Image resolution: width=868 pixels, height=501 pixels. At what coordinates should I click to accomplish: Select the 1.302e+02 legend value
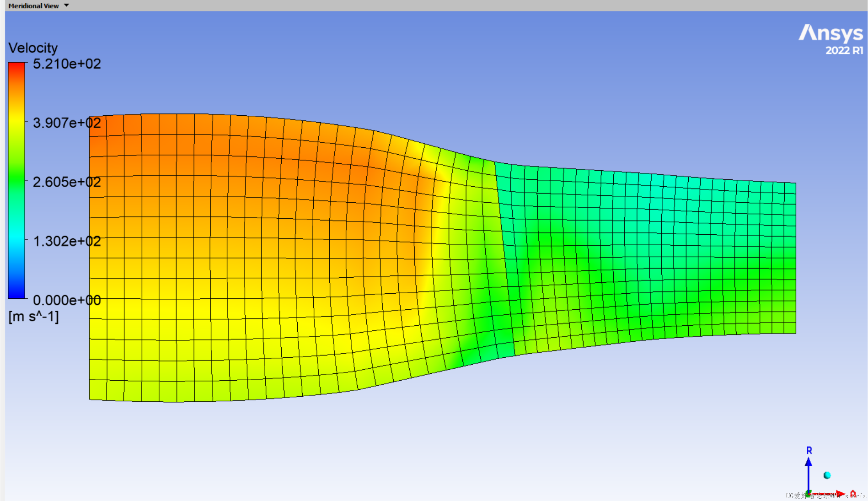tap(67, 241)
